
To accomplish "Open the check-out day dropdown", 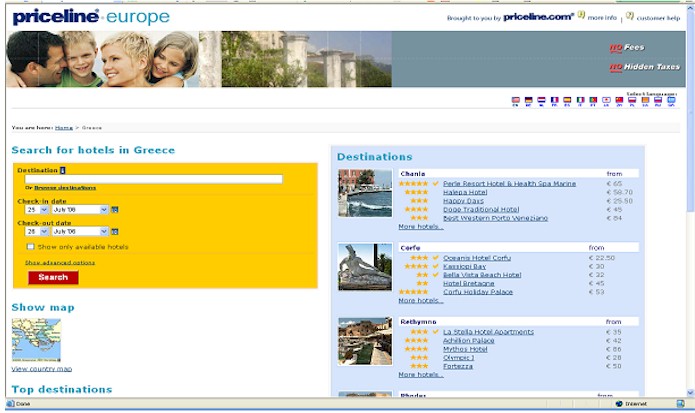I will [x=37, y=231].
